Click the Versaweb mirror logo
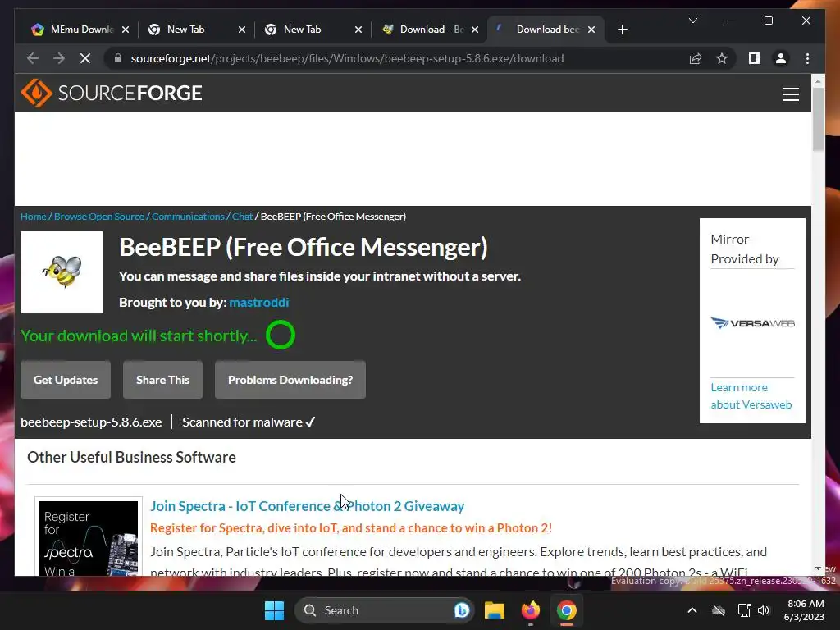The width and height of the screenshot is (840, 630). click(753, 323)
